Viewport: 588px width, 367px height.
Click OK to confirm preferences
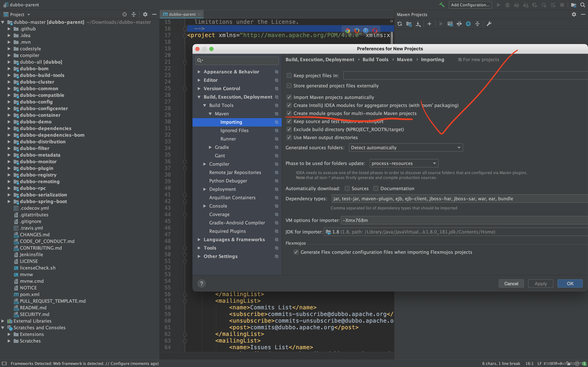click(570, 283)
